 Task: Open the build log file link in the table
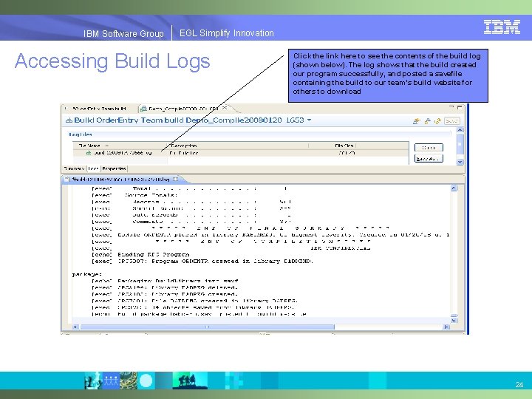click(122, 153)
